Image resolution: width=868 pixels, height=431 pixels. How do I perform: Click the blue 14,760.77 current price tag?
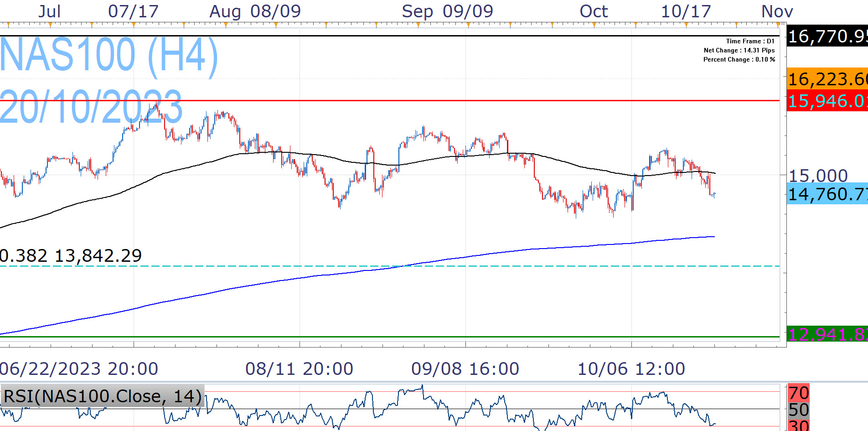coord(827,194)
